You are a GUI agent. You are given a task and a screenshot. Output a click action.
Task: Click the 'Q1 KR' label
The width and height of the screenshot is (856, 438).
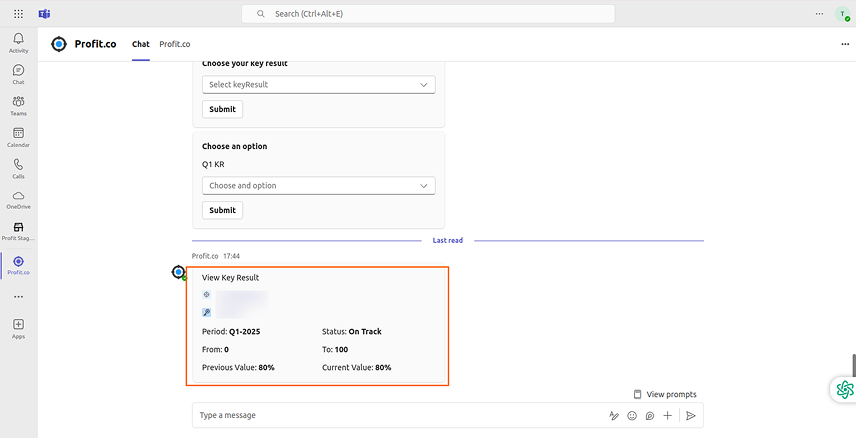pyautogui.click(x=213, y=164)
